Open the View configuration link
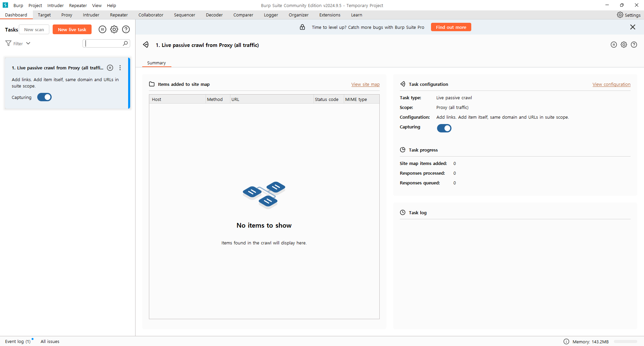The width and height of the screenshot is (644, 346). pyautogui.click(x=611, y=84)
